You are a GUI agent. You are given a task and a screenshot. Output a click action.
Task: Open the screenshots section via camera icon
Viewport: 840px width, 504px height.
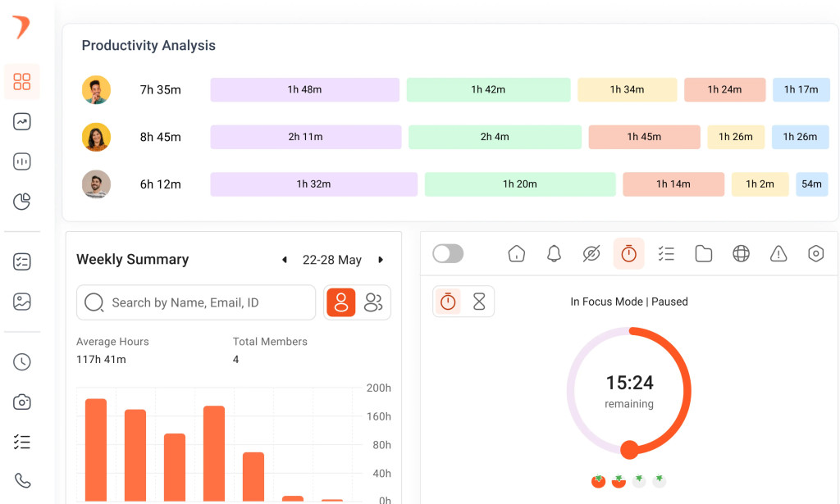22,402
